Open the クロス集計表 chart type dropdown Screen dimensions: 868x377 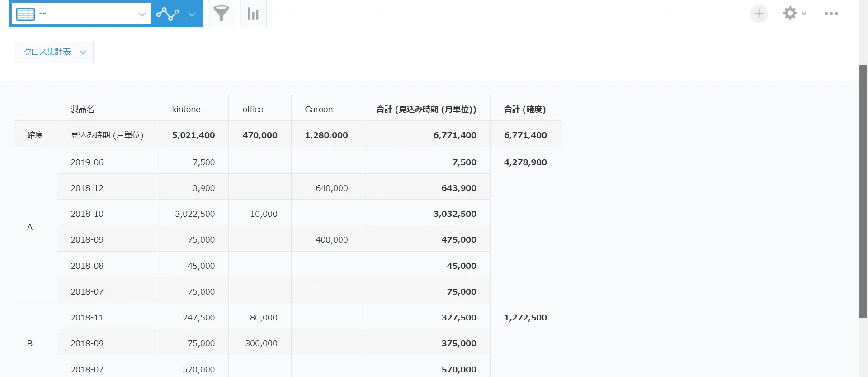pos(53,52)
